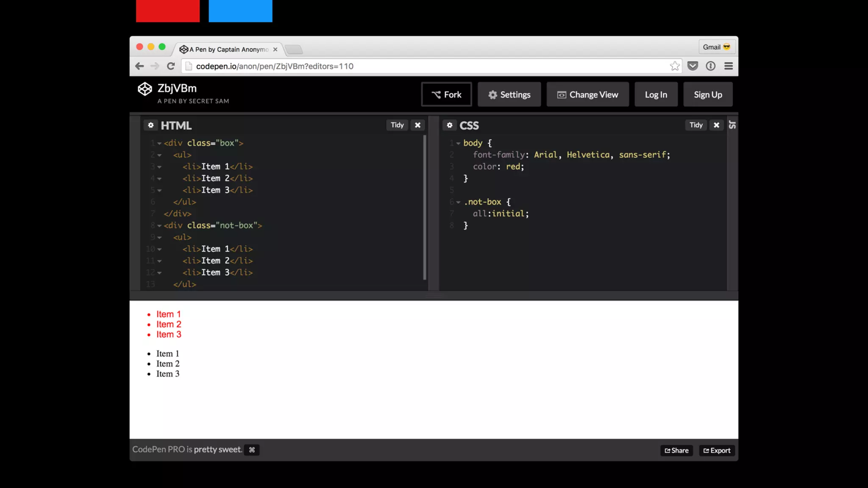Open CSS editor settings gear

449,125
